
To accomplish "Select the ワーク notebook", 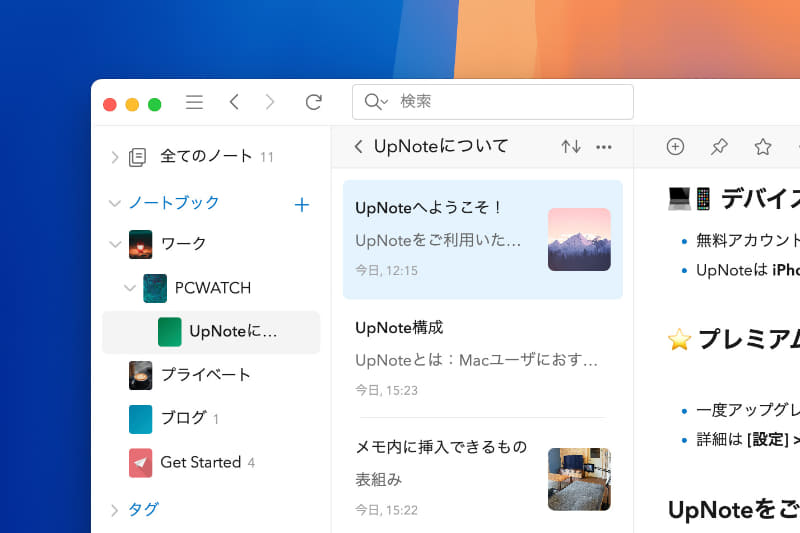I will [x=183, y=244].
